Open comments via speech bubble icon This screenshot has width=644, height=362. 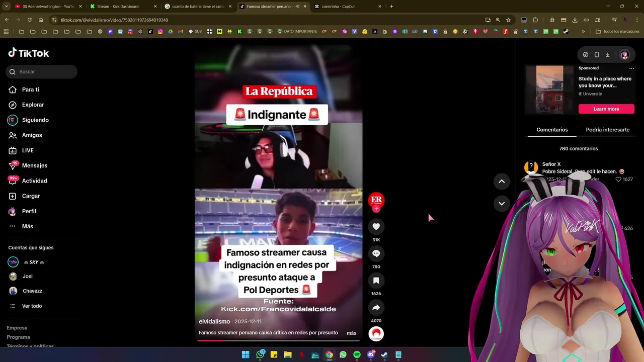point(376,253)
